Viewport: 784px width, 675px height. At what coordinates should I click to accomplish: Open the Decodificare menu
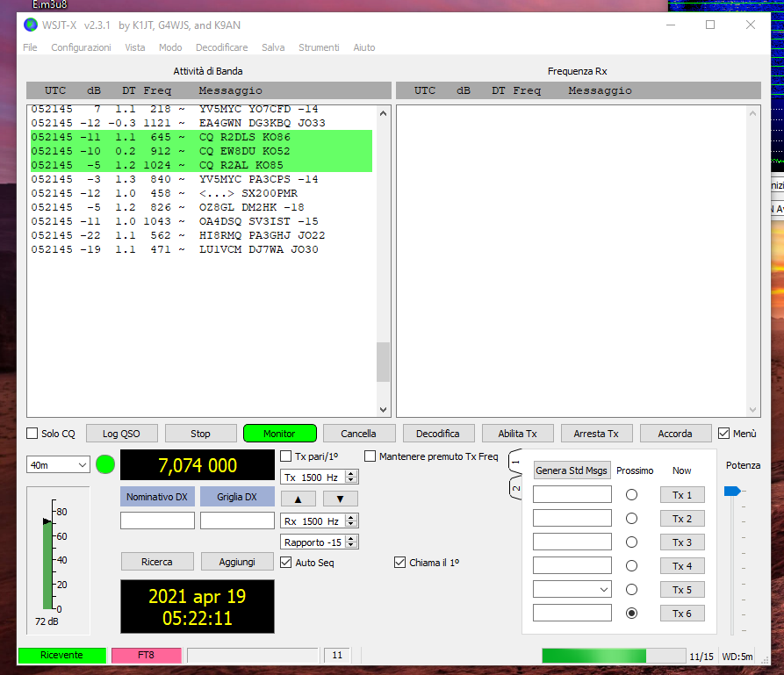[x=222, y=47]
